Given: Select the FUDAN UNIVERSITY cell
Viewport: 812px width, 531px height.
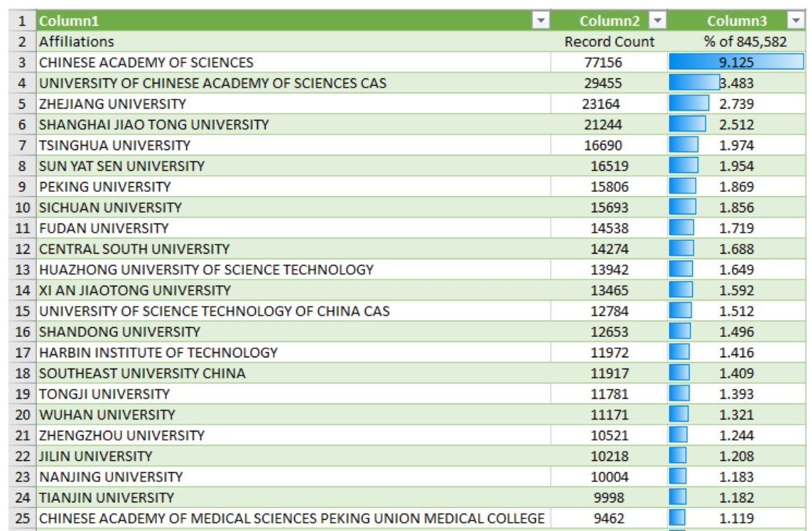Looking at the screenshot, I should click(x=293, y=228).
